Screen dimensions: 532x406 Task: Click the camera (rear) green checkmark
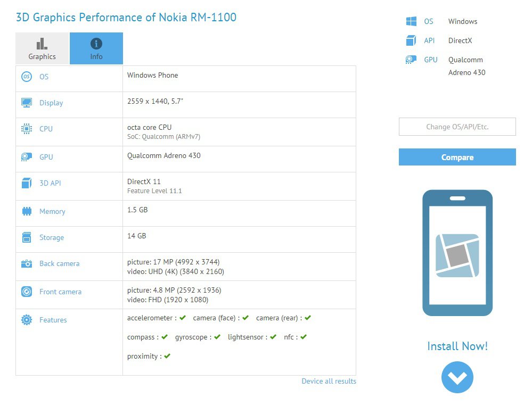tap(308, 318)
